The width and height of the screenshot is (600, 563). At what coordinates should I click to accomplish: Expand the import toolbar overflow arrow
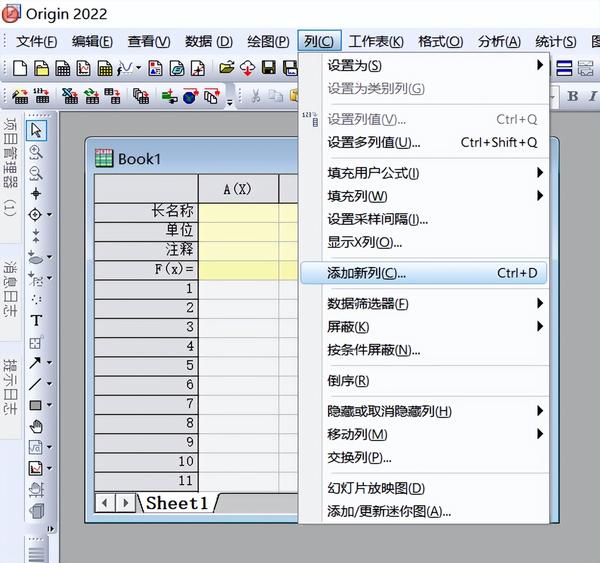230,103
